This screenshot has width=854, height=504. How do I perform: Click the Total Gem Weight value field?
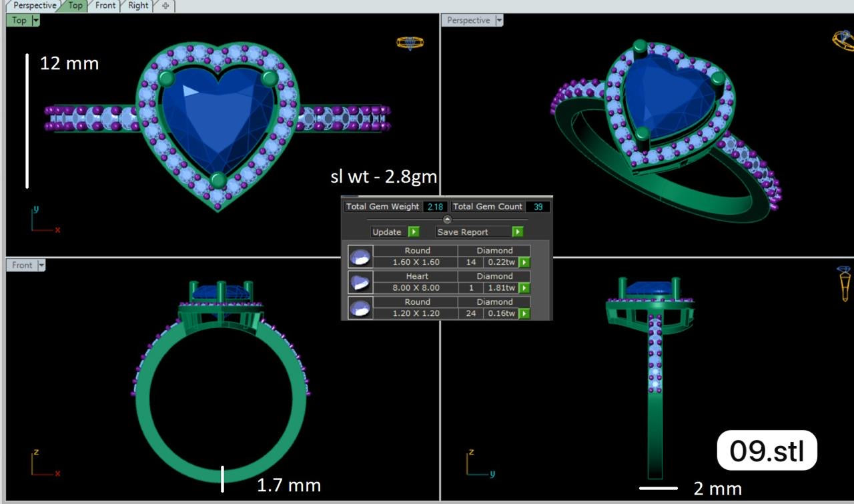[x=434, y=207]
